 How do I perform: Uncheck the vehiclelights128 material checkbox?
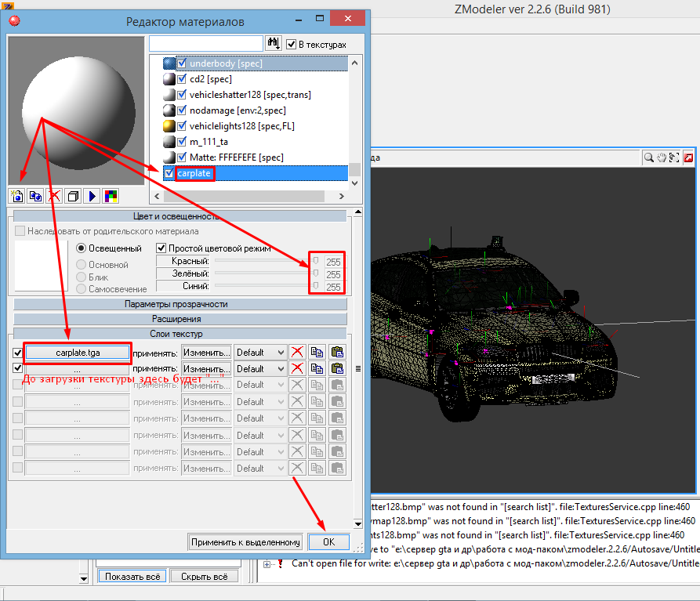pos(183,126)
